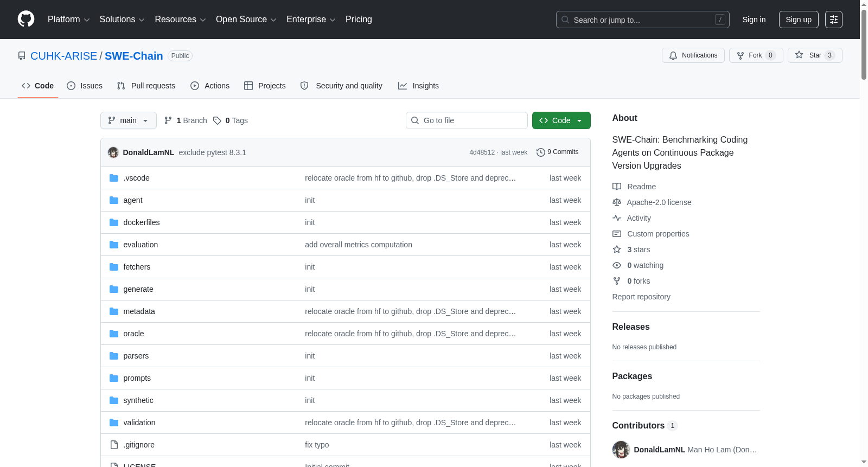Star the SWE-Chain repository
Screen dimensions: 868x467
click(814, 55)
